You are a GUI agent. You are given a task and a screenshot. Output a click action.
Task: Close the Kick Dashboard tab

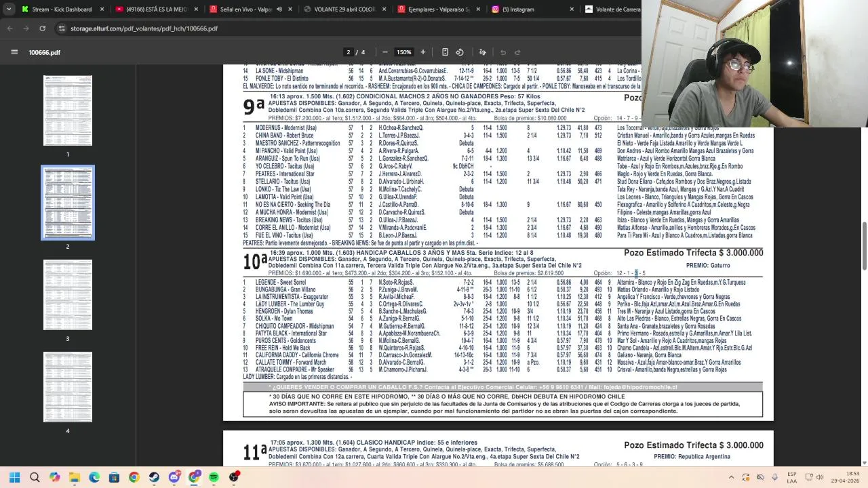[x=102, y=9]
